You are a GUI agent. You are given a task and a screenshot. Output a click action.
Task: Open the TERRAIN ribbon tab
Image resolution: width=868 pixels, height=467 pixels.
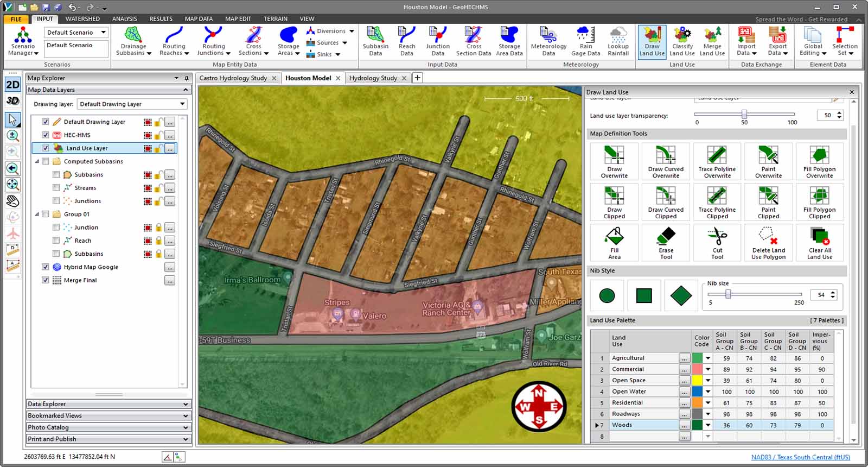275,19
